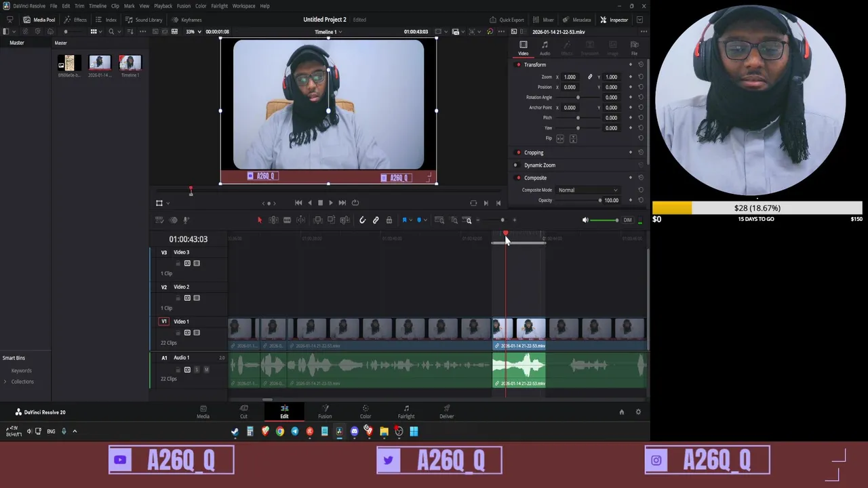Open Composite Mode Normal dropdown
868x488 pixels.
click(587, 190)
